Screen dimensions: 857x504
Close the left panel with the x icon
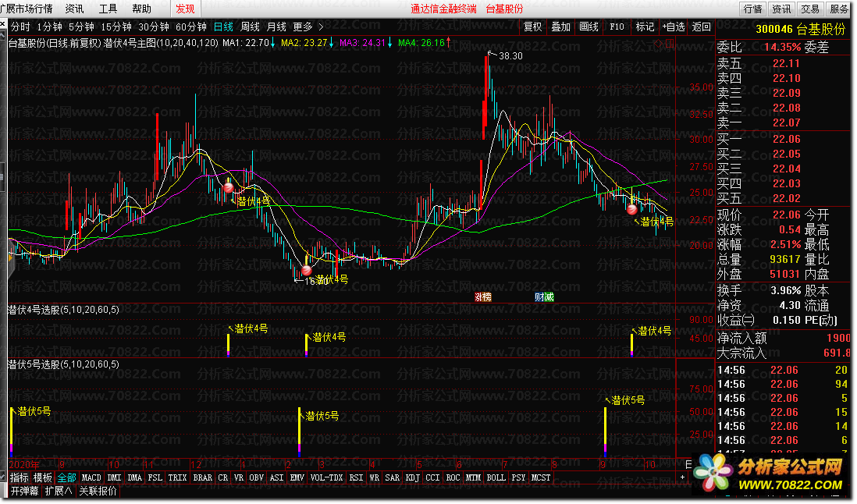click(x=3, y=24)
